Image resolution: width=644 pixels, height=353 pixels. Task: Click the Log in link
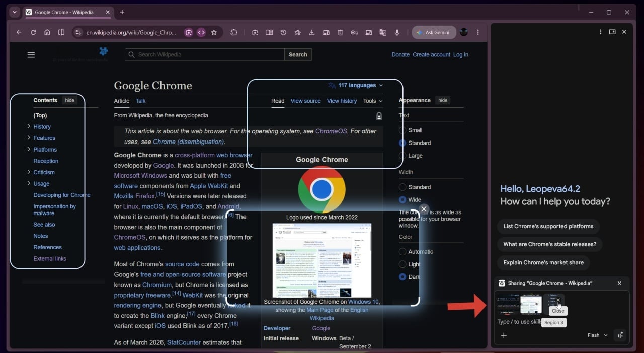tap(461, 55)
